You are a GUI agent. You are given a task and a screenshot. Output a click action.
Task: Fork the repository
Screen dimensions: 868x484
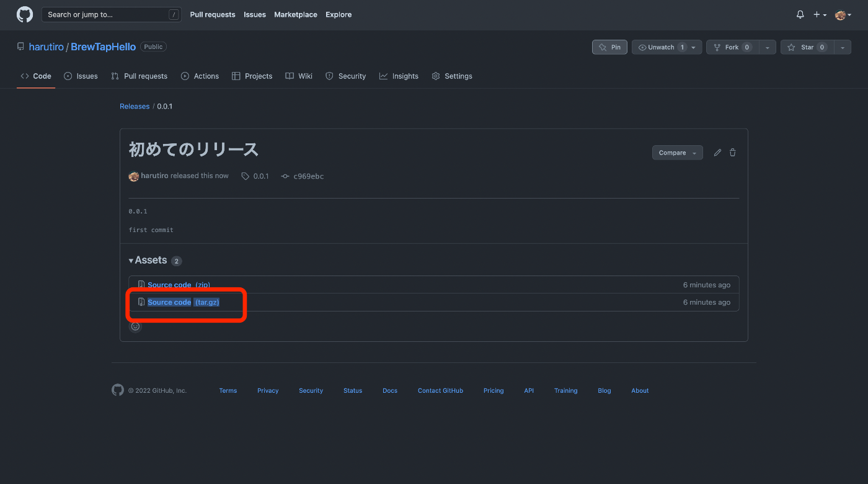[x=732, y=47]
